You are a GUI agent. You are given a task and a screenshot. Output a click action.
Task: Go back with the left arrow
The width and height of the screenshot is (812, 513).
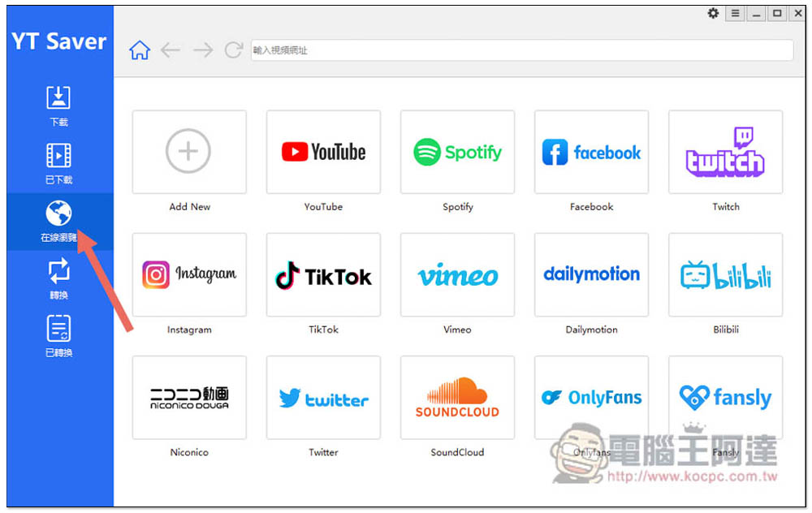tap(171, 50)
